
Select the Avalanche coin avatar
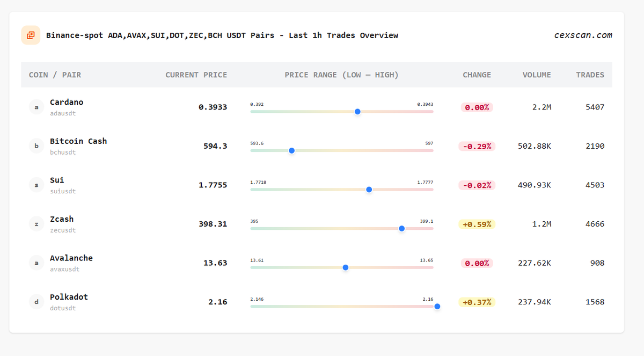coord(36,263)
